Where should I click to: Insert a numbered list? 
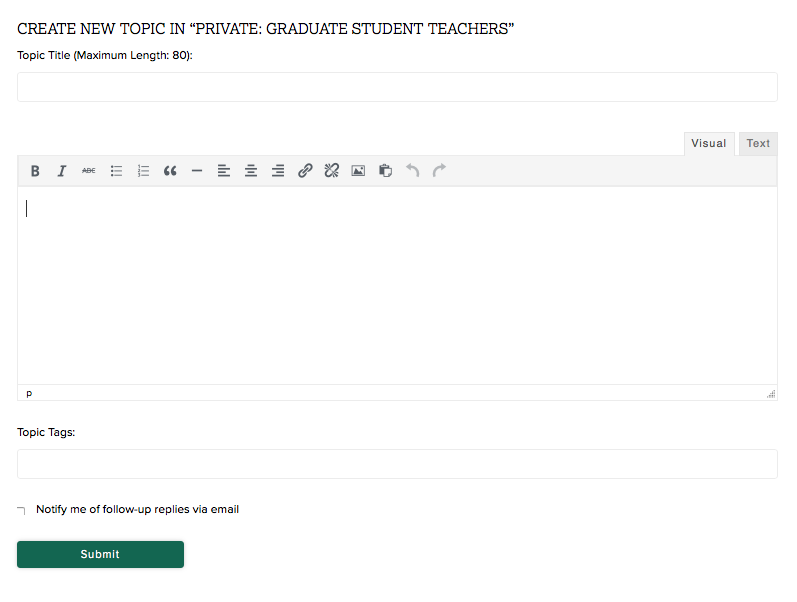tap(143, 171)
